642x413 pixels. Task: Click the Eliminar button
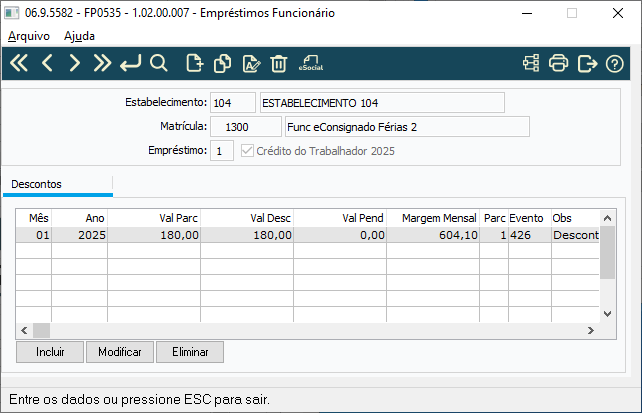190,352
